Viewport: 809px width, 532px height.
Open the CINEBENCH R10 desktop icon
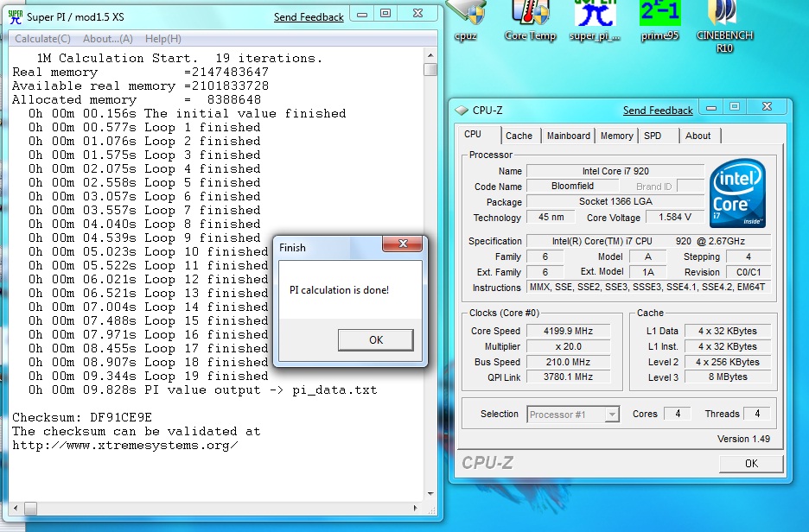(x=724, y=26)
